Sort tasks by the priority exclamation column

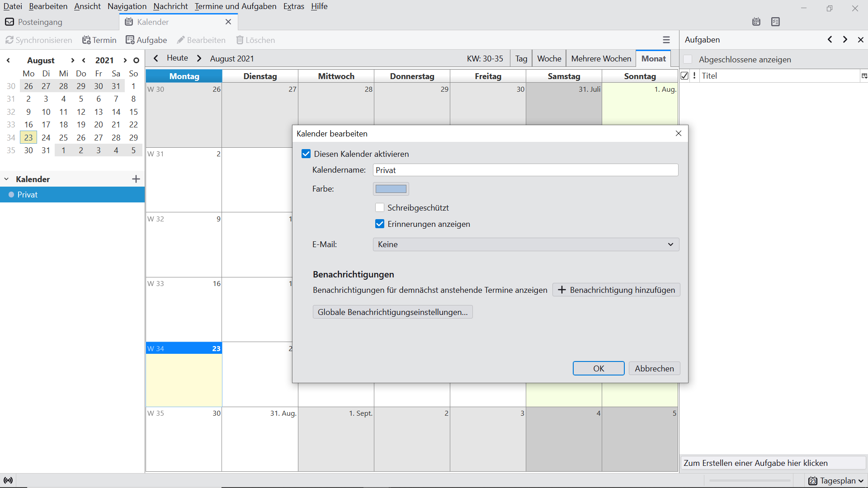point(694,76)
